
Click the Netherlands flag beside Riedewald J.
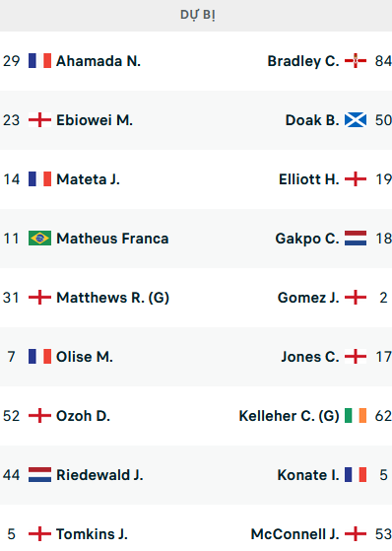pos(39,475)
